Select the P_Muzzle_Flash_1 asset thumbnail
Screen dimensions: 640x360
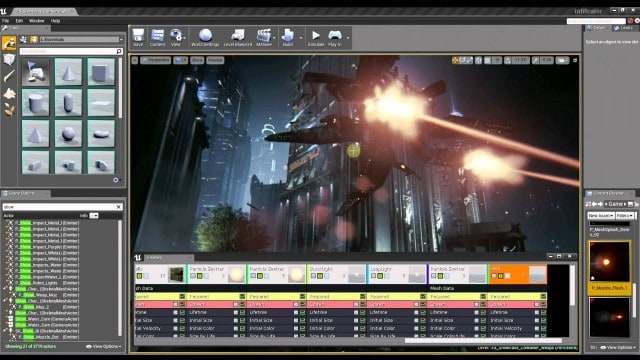click(609, 261)
